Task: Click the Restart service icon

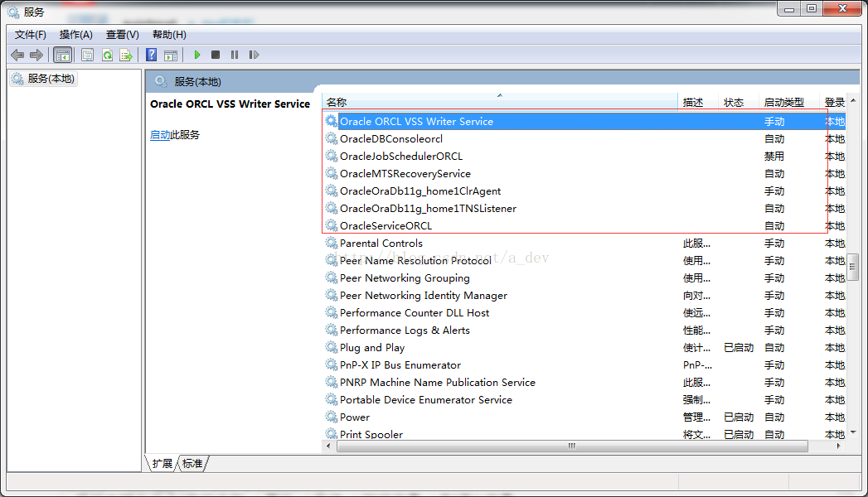Action: (254, 55)
